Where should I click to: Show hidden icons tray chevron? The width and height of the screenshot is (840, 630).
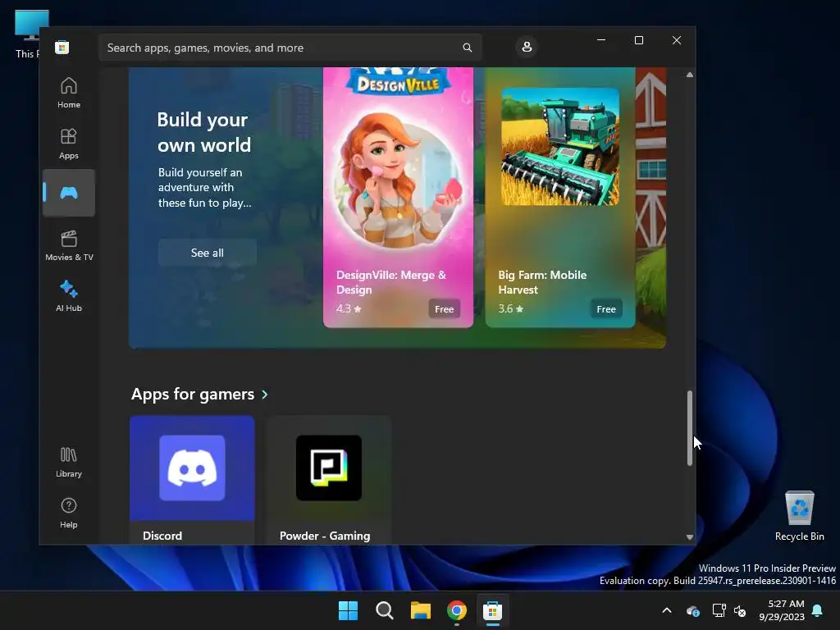pos(667,610)
